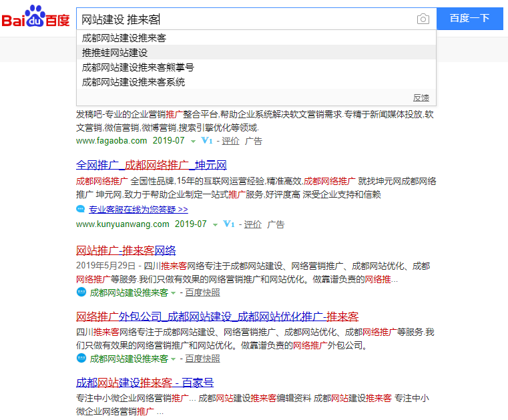
Task: Click the Baidu logo
Action: [35, 18]
